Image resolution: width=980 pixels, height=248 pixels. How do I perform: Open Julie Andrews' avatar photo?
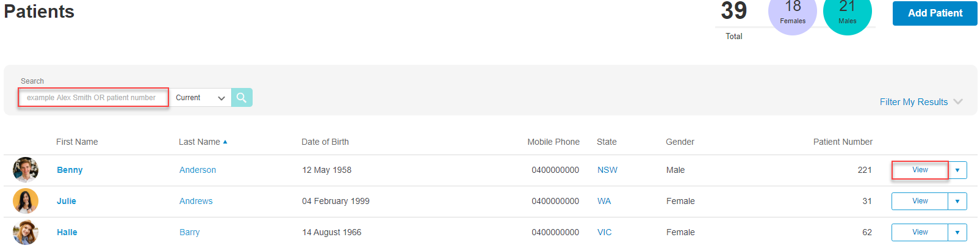[26, 201]
